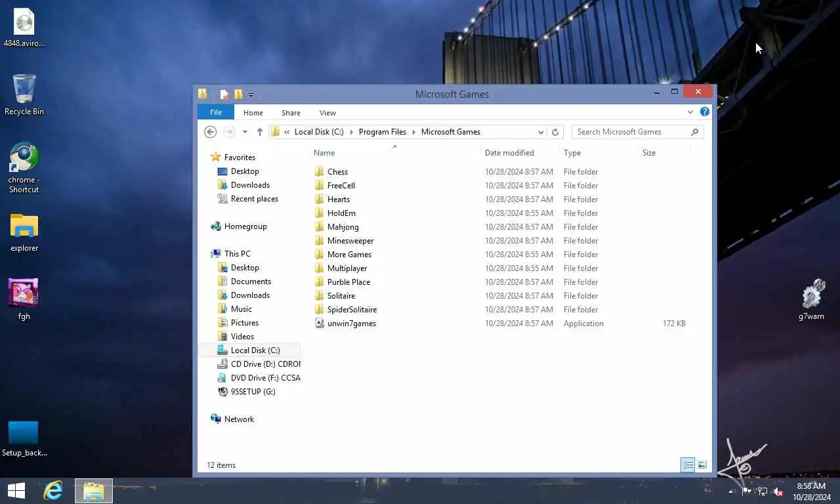Open the Windows Start button

(16, 491)
